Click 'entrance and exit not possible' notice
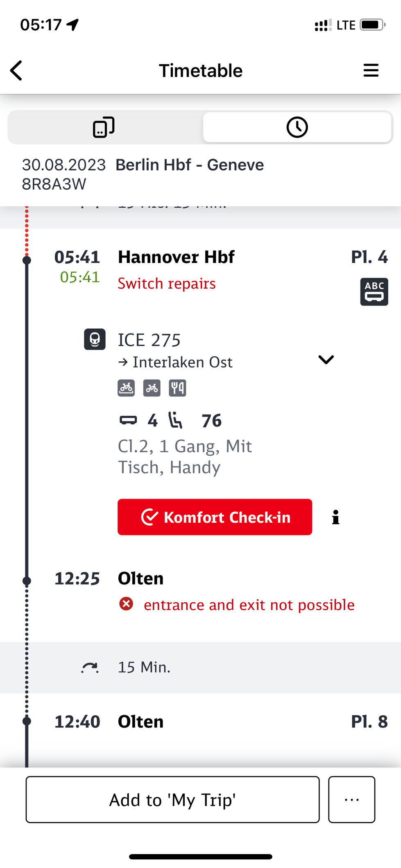The image size is (401, 868). click(249, 605)
